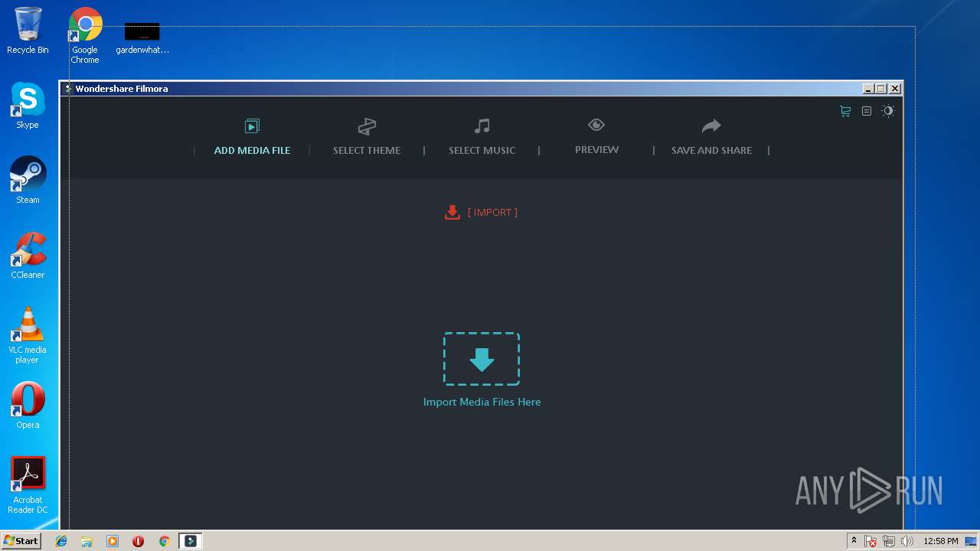
Task: Open the Windows Start menu
Action: point(21,540)
